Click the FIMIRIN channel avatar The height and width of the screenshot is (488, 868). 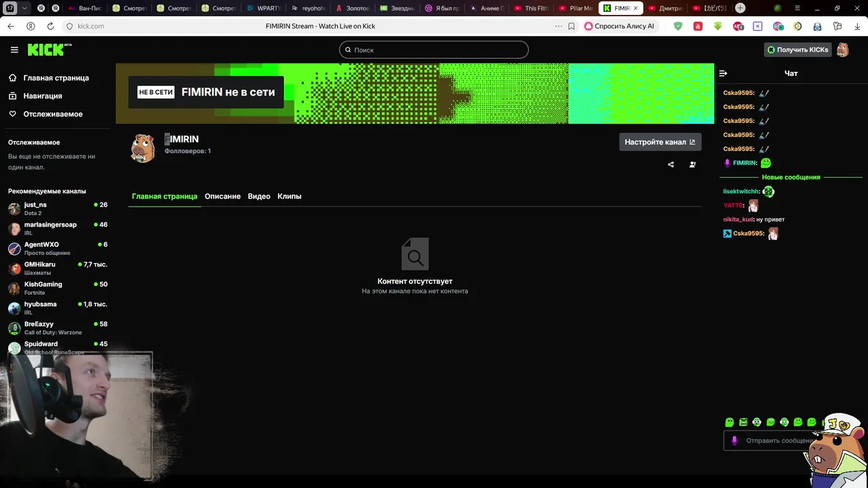[143, 148]
